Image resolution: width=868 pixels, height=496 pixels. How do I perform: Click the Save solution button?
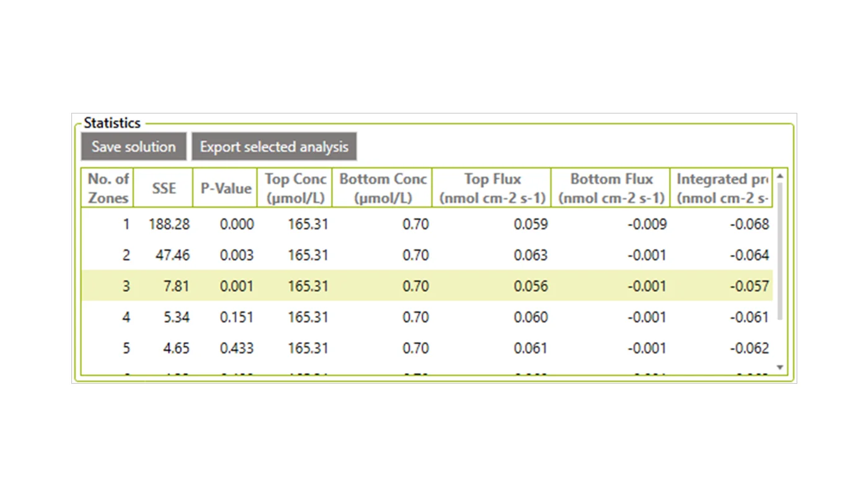tap(133, 147)
